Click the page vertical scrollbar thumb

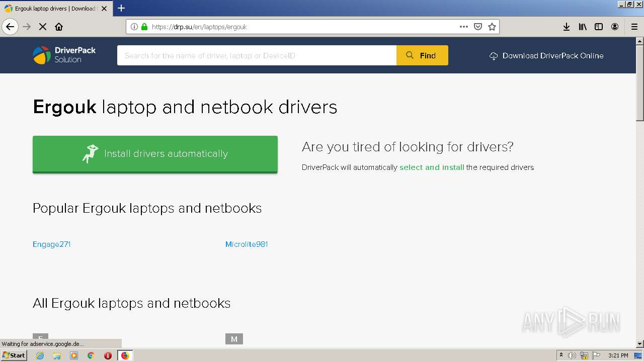pyautogui.click(x=640, y=83)
